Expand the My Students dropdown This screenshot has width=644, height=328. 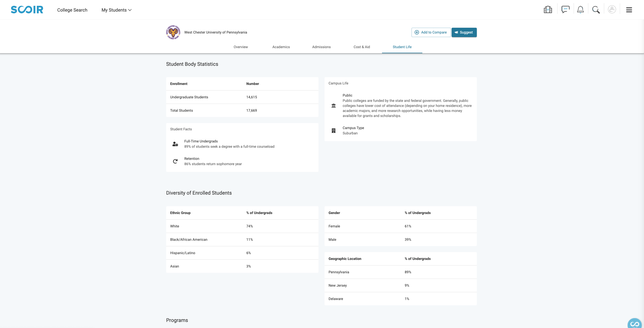116,10
